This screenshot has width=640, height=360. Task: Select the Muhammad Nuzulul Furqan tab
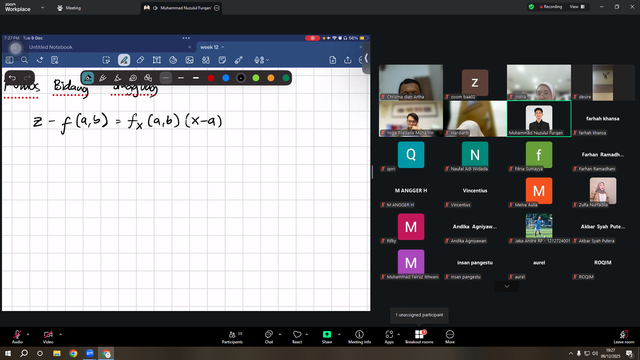[181, 8]
